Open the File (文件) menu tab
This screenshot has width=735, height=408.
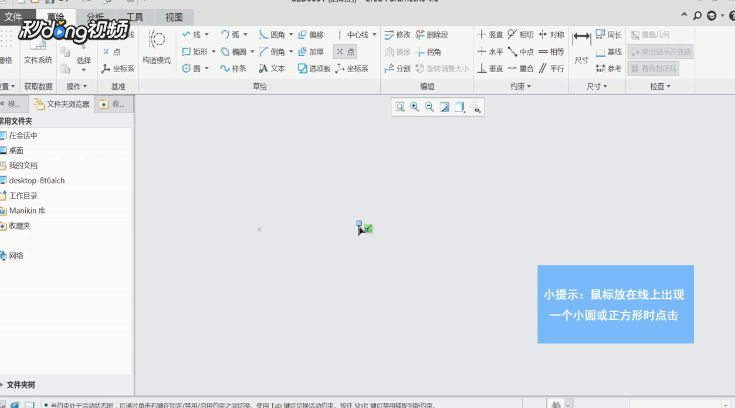(x=13, y=17)
